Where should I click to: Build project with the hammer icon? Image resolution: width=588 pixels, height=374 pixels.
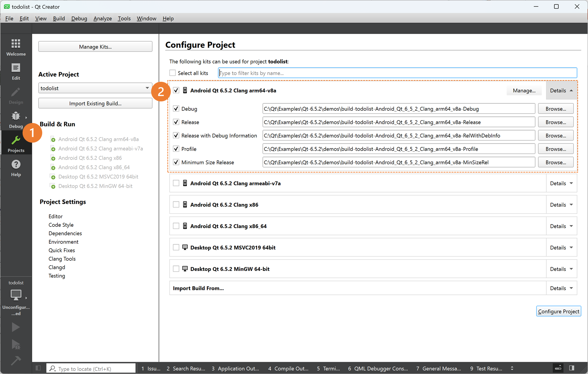pos(16,360)
